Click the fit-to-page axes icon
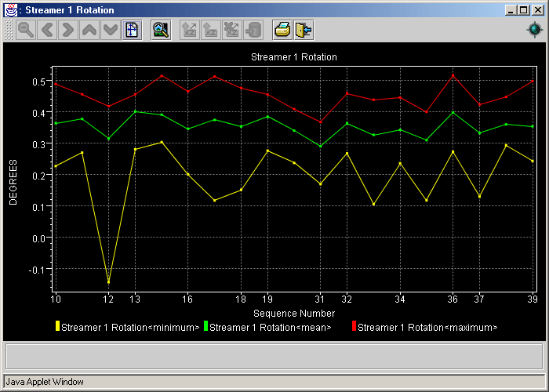Viewport: 549px width, 392px height. point(132,31)
